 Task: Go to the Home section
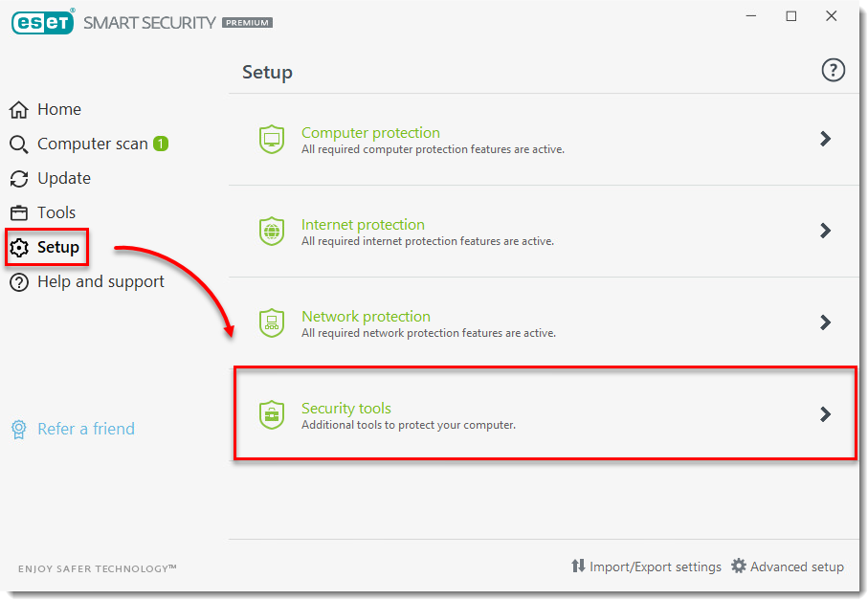[x=58, y=109]
